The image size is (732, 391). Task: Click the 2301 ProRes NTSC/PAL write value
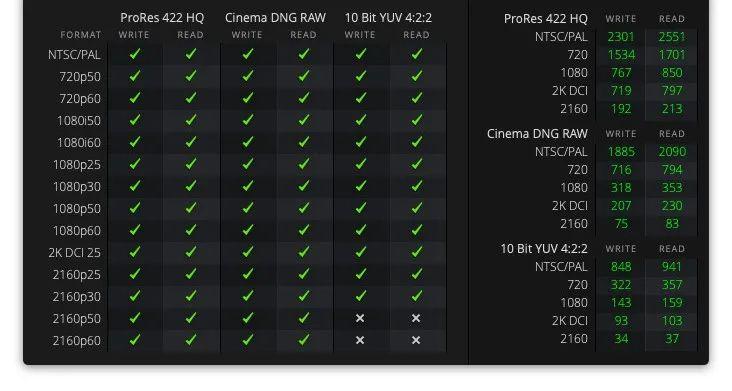pyautogui.click(x=621, y=37)
